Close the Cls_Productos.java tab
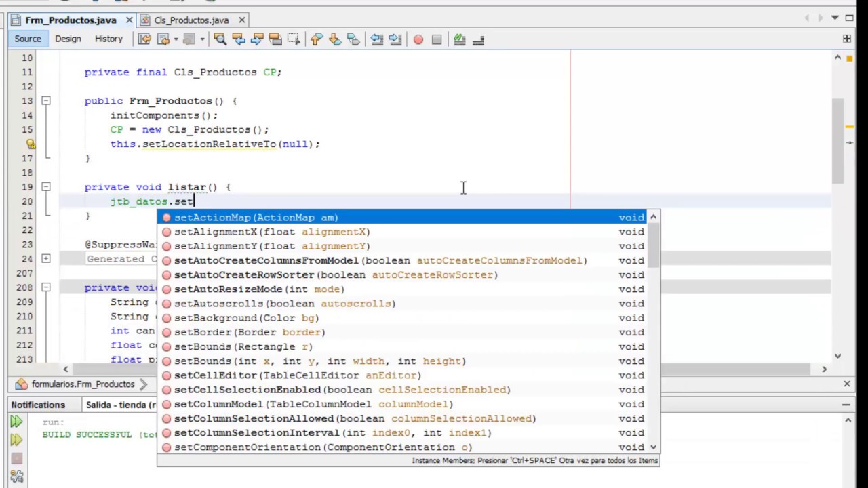This screenshot has width=868, height=488. tap(241, 20)
